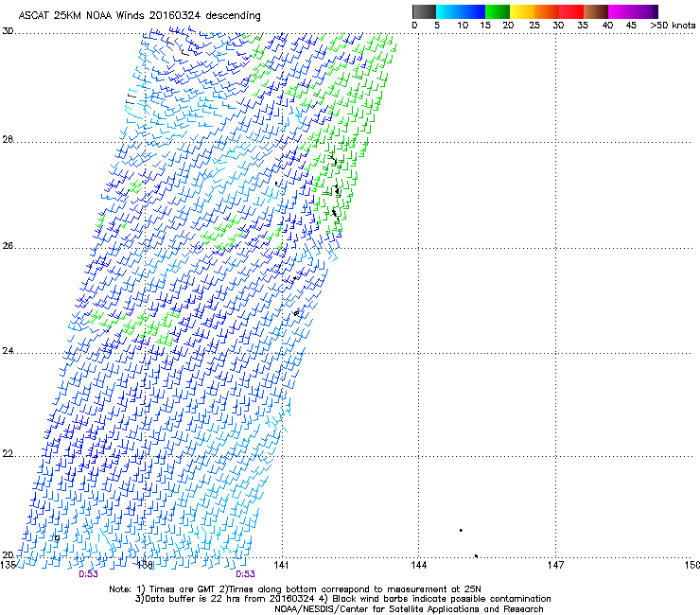Click the '>50 knots' legend label

(x=673, y=26)
